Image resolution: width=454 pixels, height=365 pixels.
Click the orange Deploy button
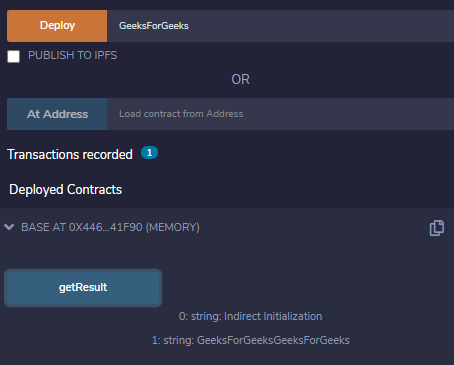click(x=57, y=26)
